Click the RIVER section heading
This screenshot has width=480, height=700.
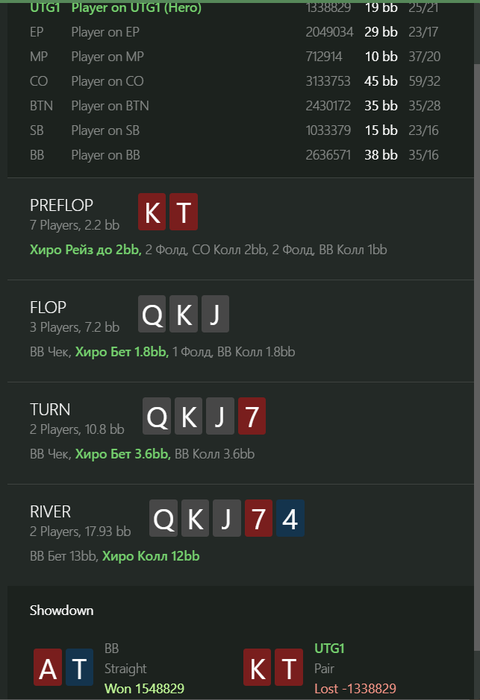50,512
